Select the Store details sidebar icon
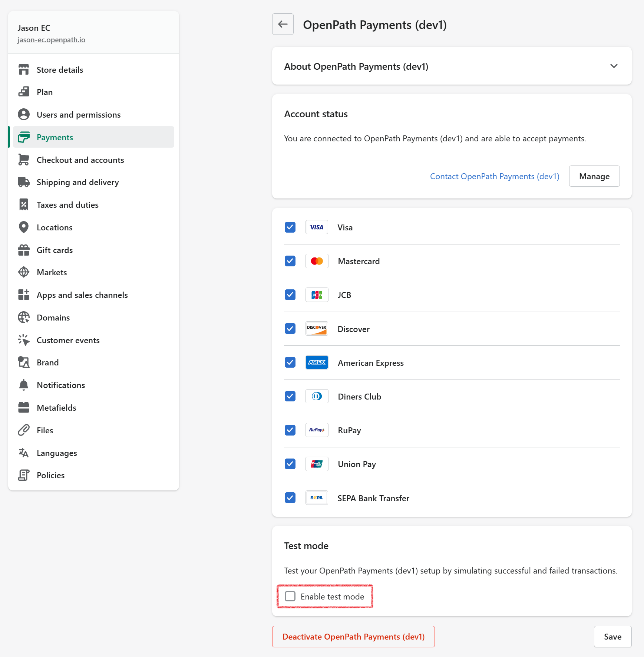Image resolution: width=644 pixels, height=657 pixels. click(x=24, y=69)
